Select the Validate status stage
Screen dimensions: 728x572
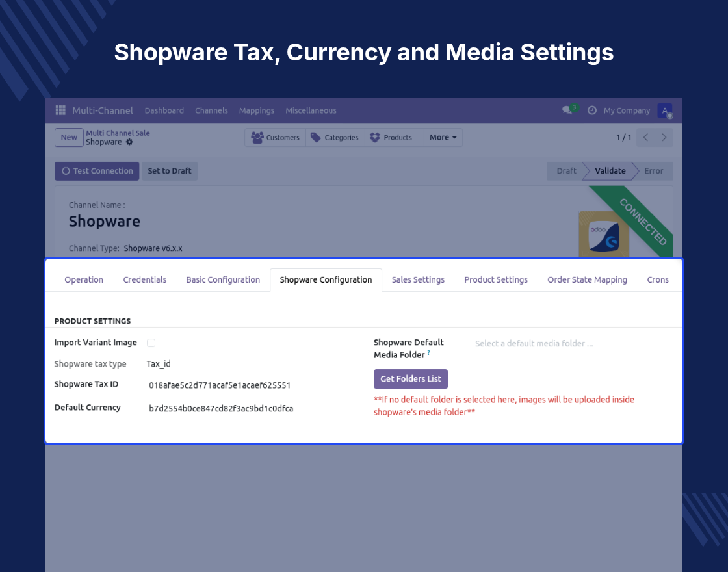pos(610,171)
